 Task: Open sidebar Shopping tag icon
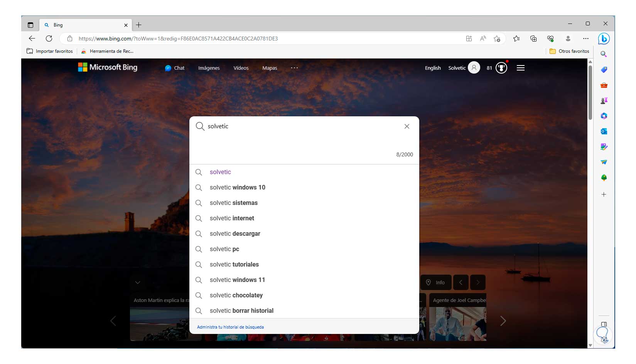pos(604,70)
